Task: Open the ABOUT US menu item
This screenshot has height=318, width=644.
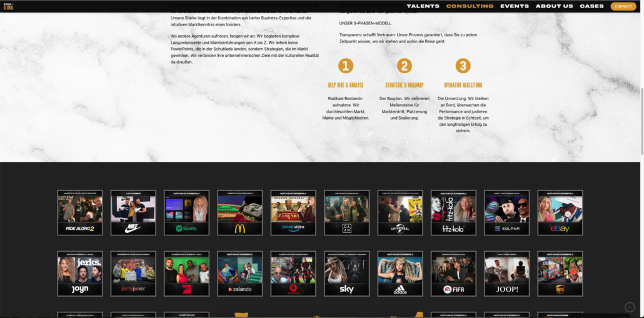Action: click(554, 6)
